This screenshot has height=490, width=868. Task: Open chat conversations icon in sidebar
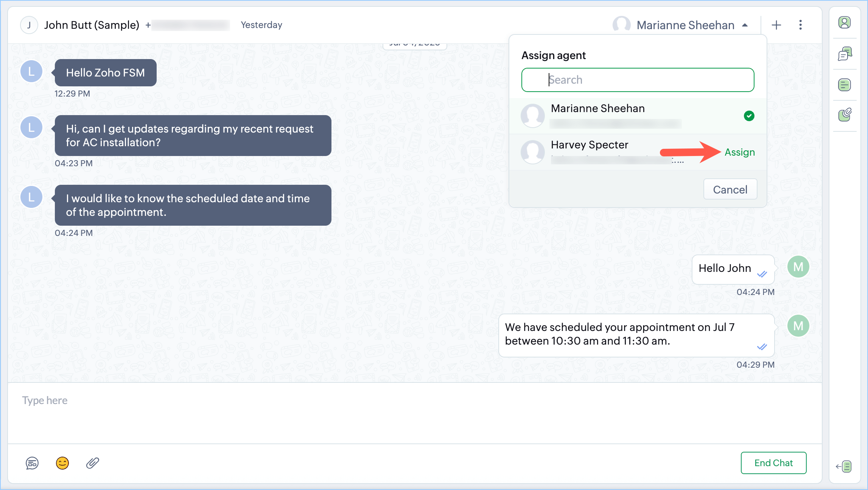click(844, 54)
